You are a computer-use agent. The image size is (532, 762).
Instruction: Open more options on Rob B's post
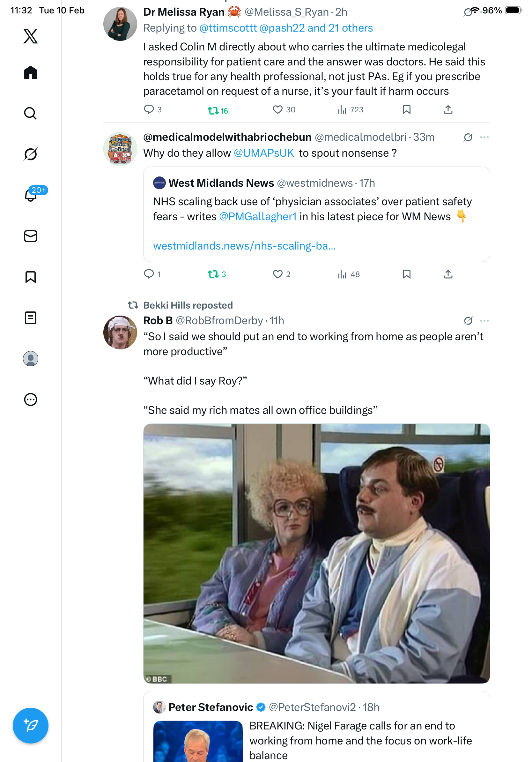[x=484, y=321]
